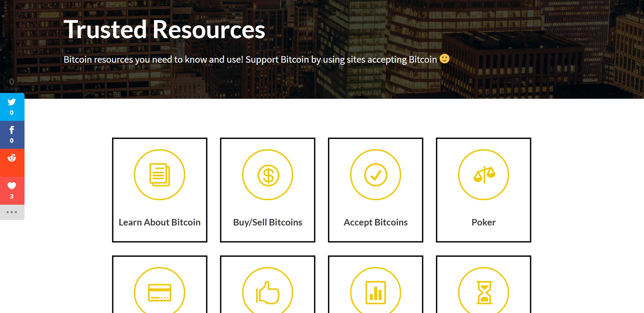Viewport: 644px width, 313px height.
Task: Click the smiley emoji after the subtitle
Action: coord(444,59)
